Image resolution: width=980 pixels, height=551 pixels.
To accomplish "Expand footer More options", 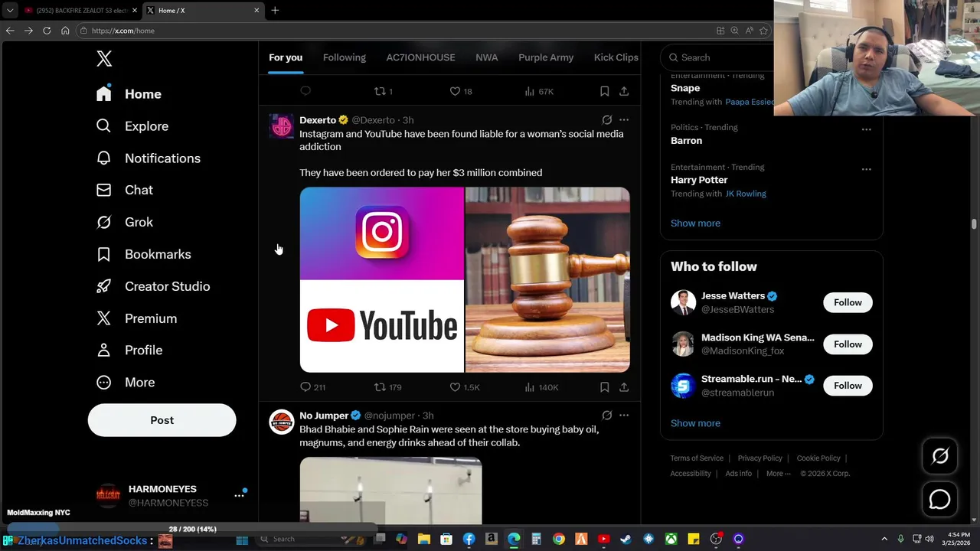I will 779,474.
